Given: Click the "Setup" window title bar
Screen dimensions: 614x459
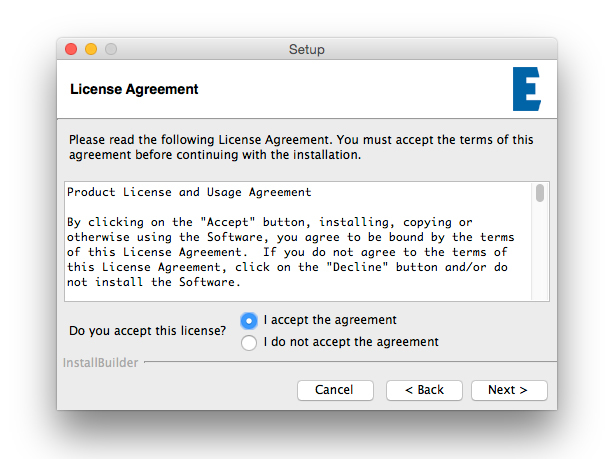Looking at the screenshot, I should coord(306,49).
